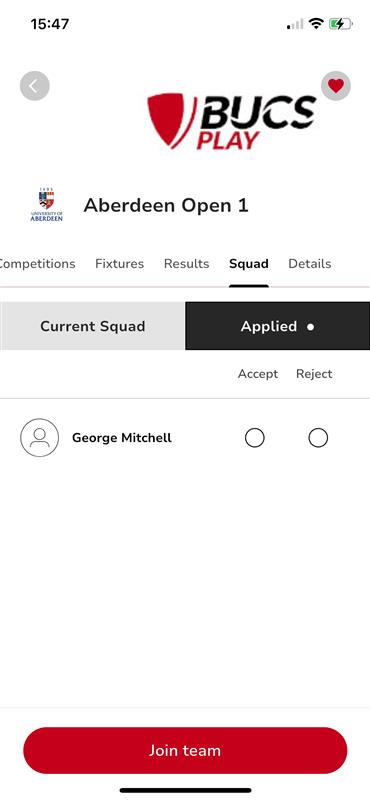This screenshot has height=800, width=370.
Task: Switch to the Applied segment
Action: click(278, 326)
